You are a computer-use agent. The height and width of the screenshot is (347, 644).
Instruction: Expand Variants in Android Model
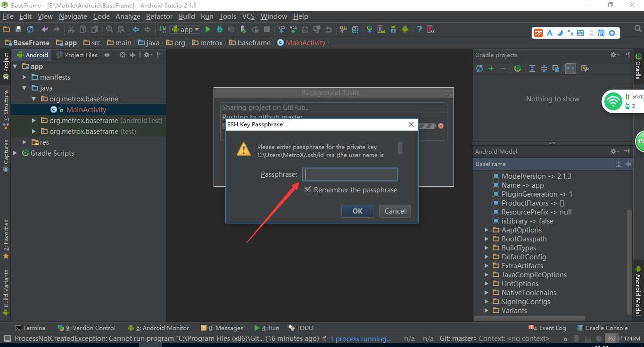487,310
